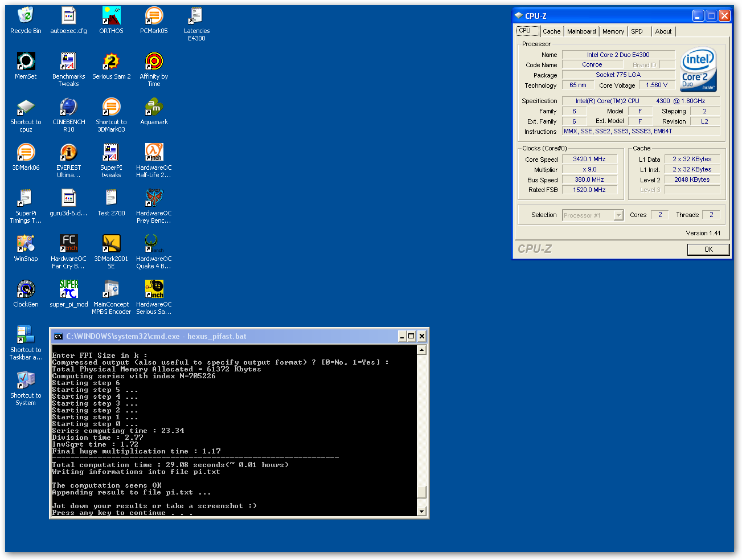Open the EVEREST Ultimate icon

coord(68,153)
